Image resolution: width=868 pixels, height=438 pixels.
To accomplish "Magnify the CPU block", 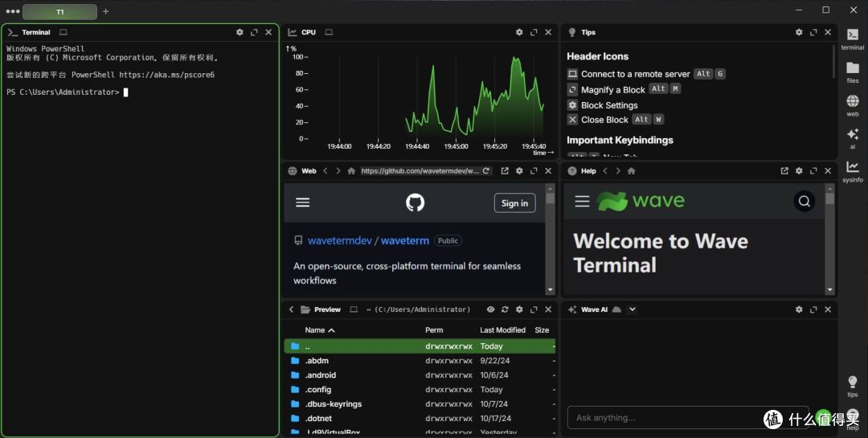I will (x=534, y=32).
